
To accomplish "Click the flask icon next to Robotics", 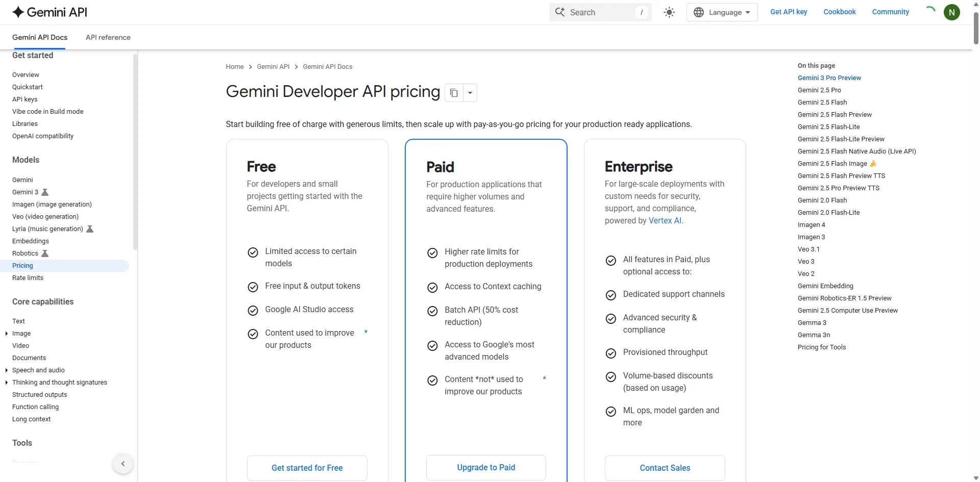I will pos(45,253).
